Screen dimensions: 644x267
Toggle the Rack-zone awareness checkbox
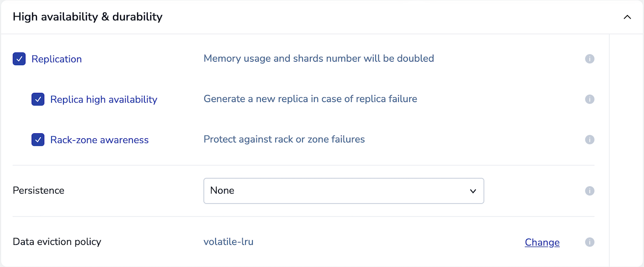coord(38,140)
